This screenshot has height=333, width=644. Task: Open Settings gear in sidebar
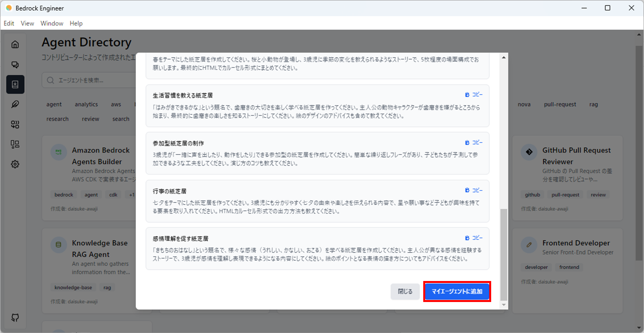(x=15, y=164)
